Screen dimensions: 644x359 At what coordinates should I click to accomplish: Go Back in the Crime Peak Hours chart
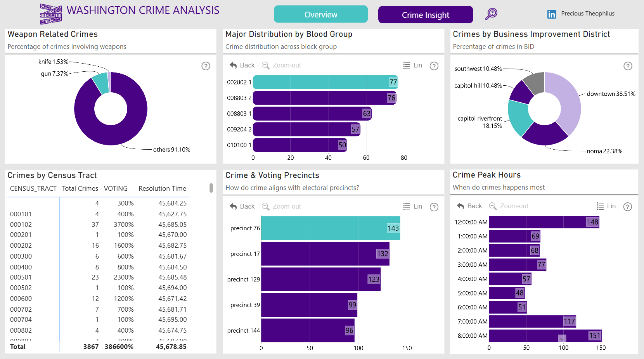469,206
